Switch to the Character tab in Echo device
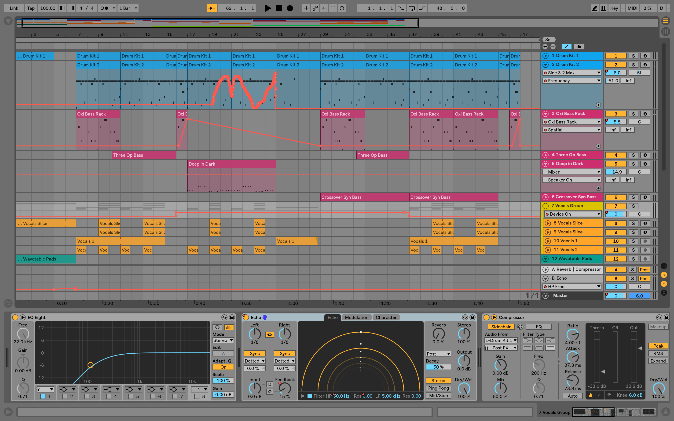The height and width of the screenshot is (421, 674). (x=386, y=317)
